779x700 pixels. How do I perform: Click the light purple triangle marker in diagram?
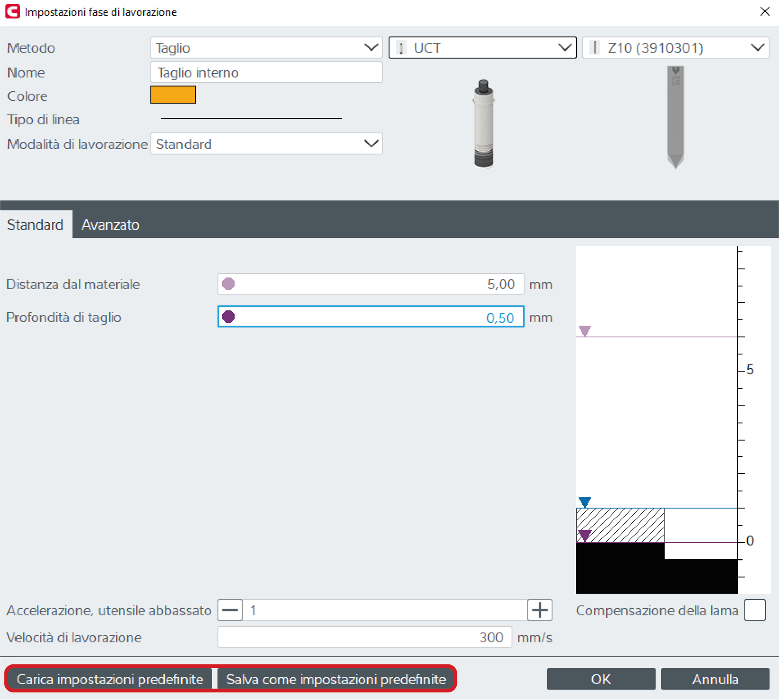tap(584, 331)
